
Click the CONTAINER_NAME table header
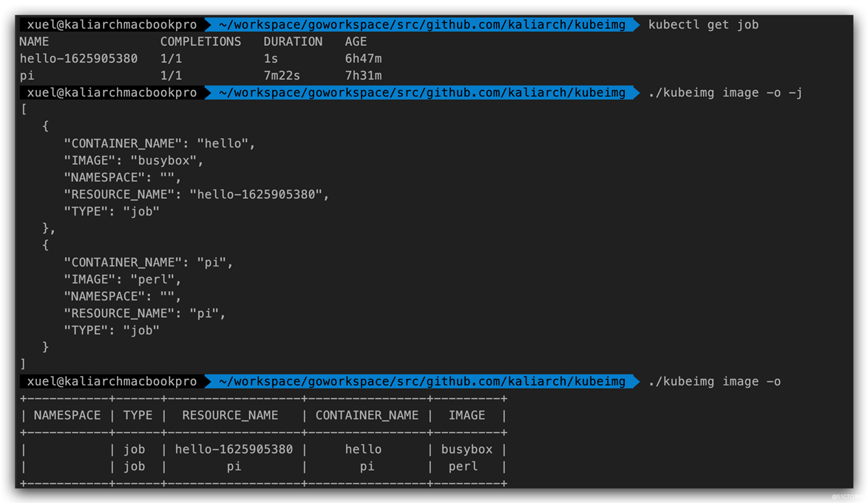click(367, 416)
